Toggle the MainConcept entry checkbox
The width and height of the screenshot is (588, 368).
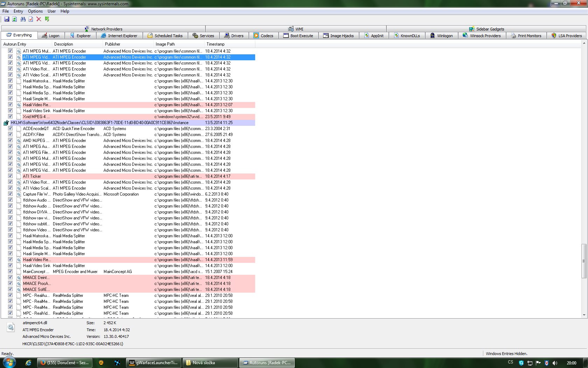click(x=10, y=271)
